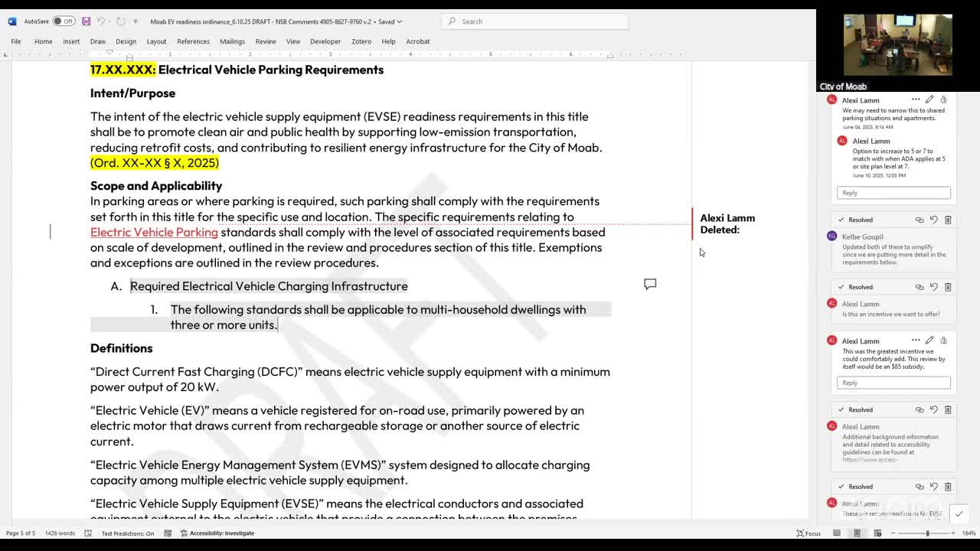Delete the resolved EVSE recommendations thread
Screen dimensions: 980x551
pos(948,487)
